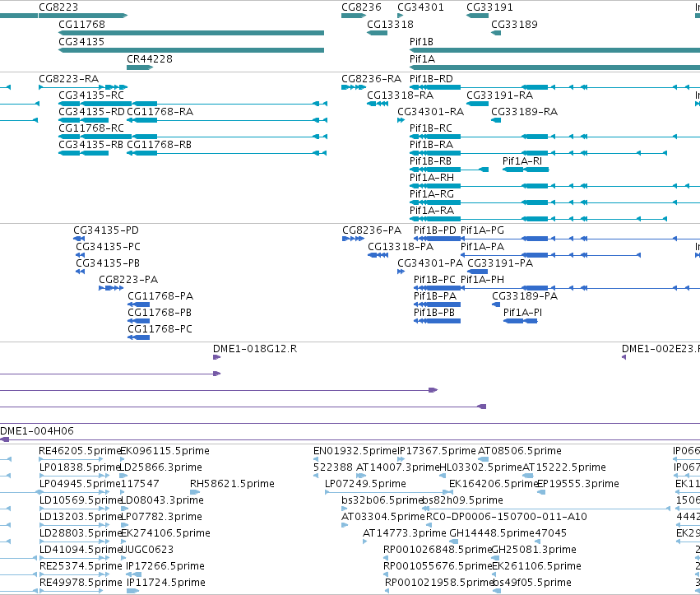Click the Pif1B gene label

[x=421, y=41]
